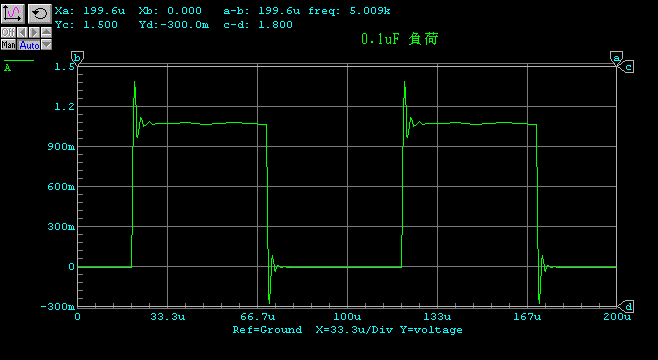Click the circular reset arrow icon
Image resolution: width=658 pixels, height=360 pixels.
40,14
